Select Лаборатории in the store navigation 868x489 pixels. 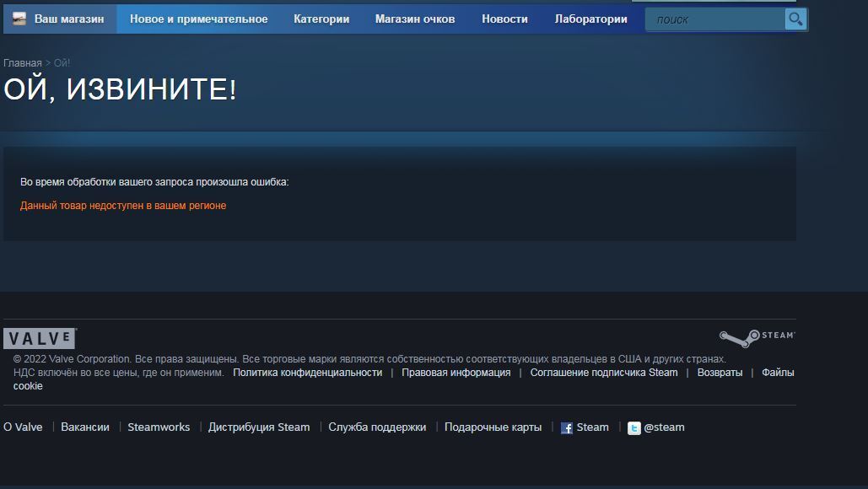[590, 19]
